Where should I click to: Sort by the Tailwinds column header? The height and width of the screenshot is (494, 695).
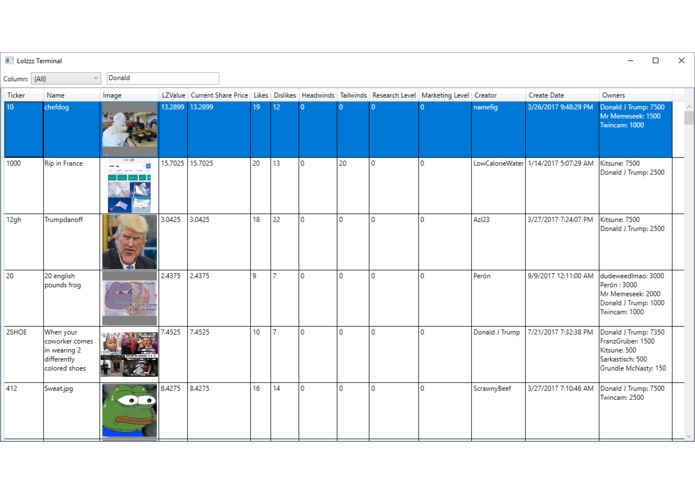tap(353, 95)
